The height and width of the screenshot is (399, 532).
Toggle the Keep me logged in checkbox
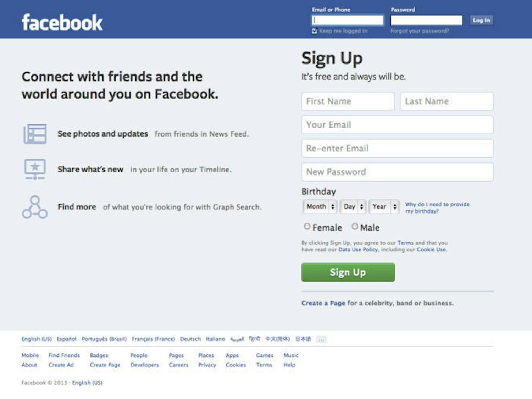pyautogui.click(x=315, y=31)
